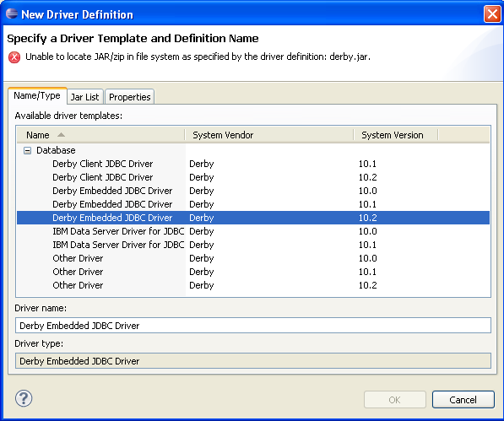Open the Properties tab
The width and height of the screenshot is (504, 421).
tap(129, 97)
